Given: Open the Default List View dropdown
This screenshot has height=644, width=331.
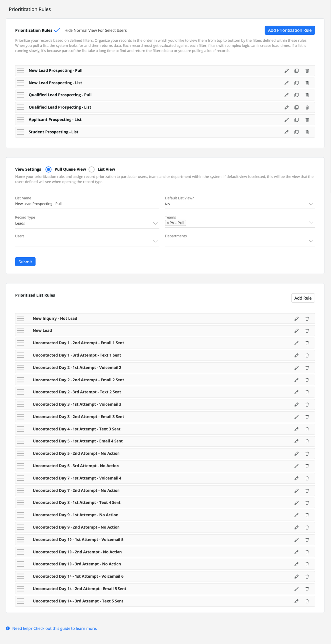Looking at the screenshot, I should [240, 204].
